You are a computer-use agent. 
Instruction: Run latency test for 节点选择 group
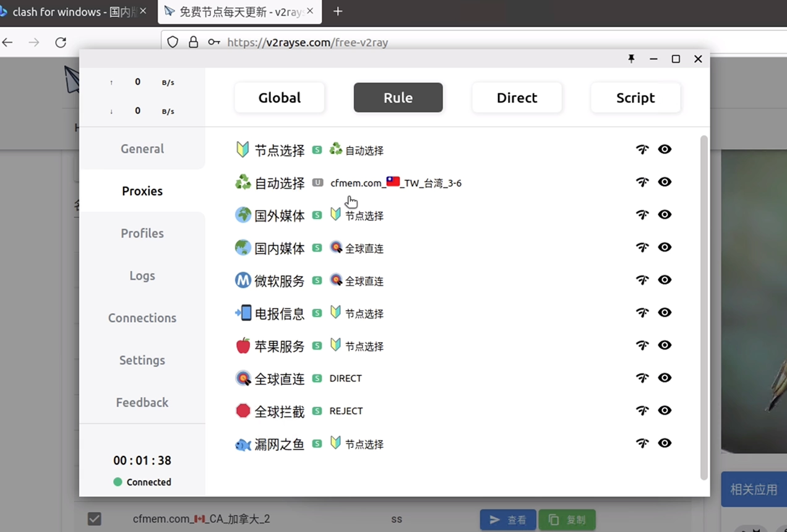tap(642, 149)
